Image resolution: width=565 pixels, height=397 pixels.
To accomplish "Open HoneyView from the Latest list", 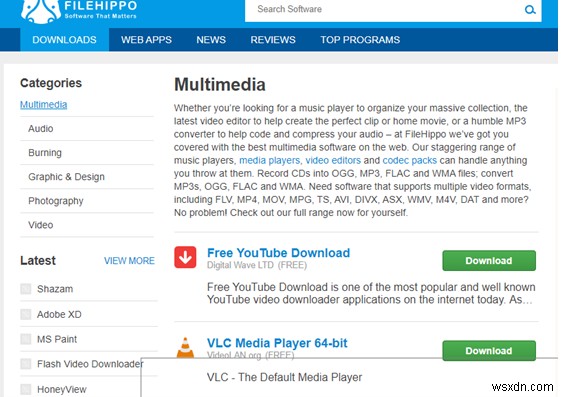I will tap(62, 389).
